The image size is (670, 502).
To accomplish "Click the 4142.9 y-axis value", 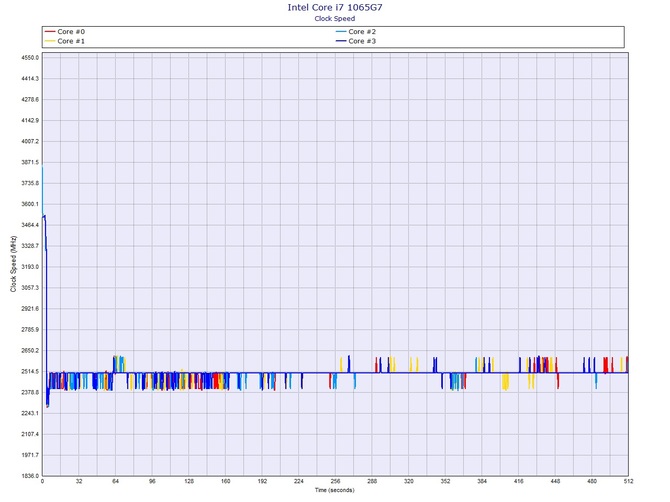I will coord(30,120).
